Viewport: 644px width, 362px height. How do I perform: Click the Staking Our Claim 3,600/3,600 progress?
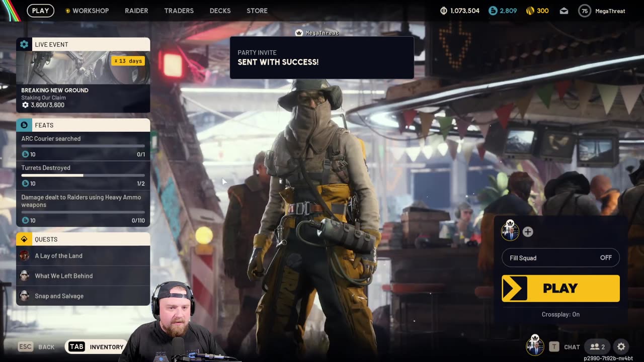pos(43,105)
